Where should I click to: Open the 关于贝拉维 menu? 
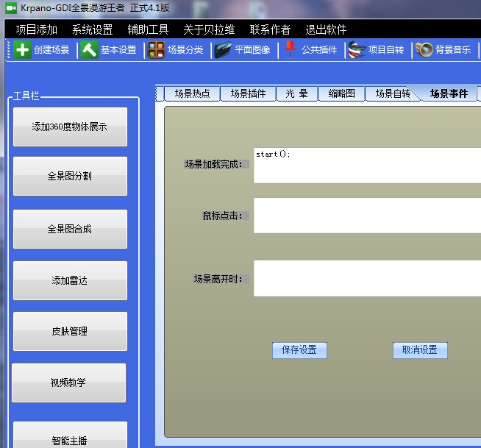coord(209,29)
